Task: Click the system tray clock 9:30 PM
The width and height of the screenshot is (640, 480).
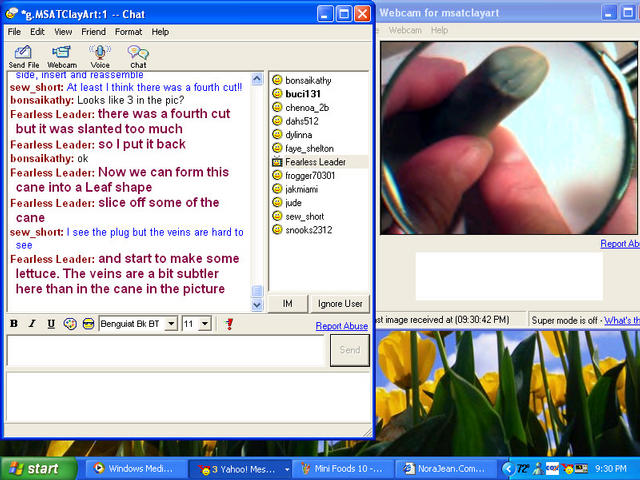Action: coord(611,469)
